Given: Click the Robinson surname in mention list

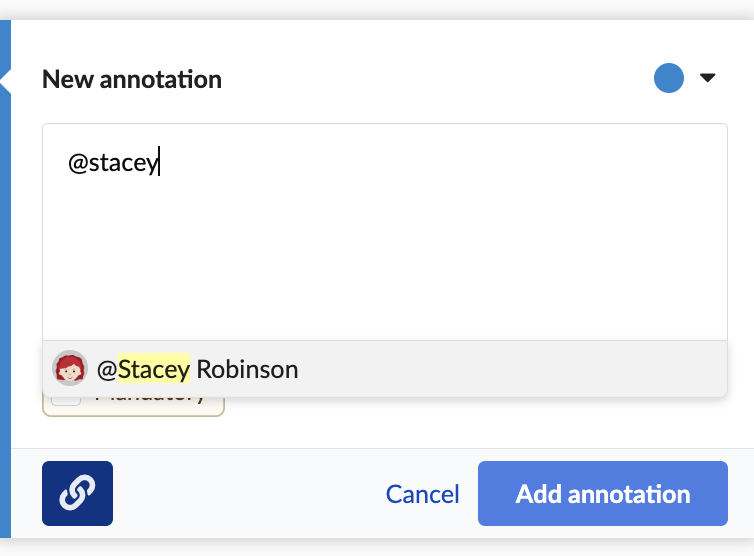Looking at the screenshot, I should tap(247, 369).
